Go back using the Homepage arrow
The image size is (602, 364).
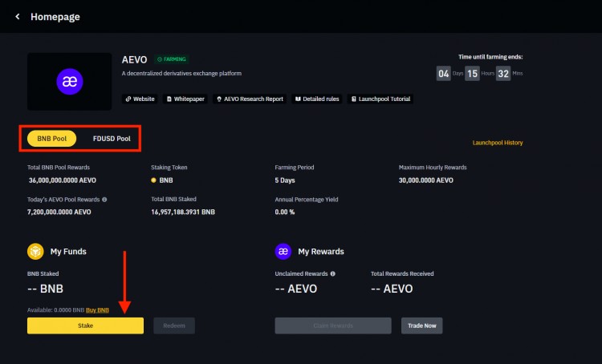point(18,17)
